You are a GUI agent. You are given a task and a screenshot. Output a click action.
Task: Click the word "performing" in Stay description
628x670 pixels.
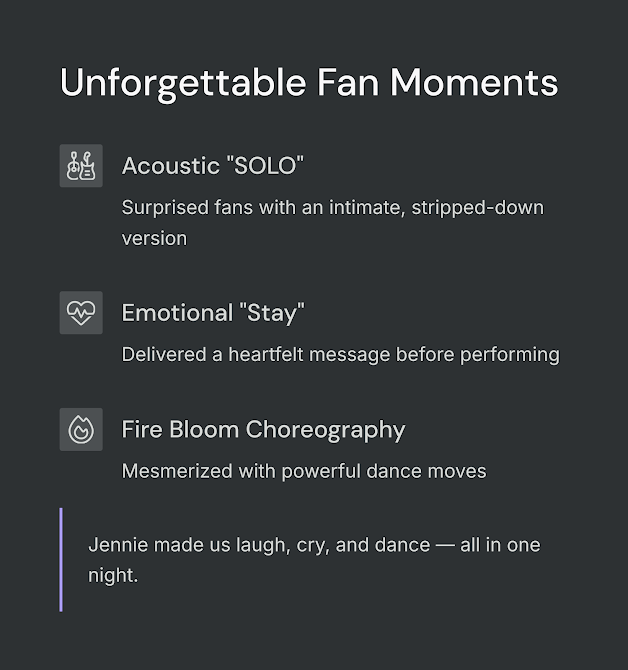pos(510,355)
